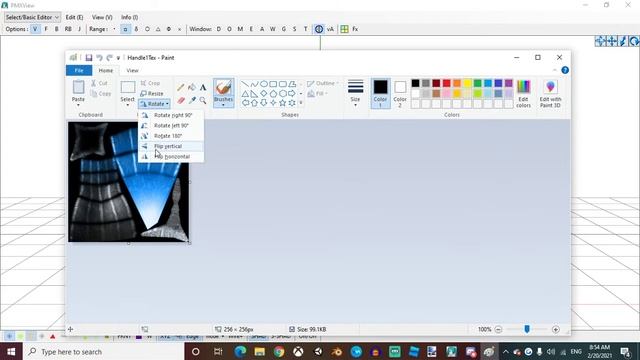Pick the Line shape in Shapes gallery
This screenshot has width=640, height=360.
pyautogui.click(x=244, y=84)
